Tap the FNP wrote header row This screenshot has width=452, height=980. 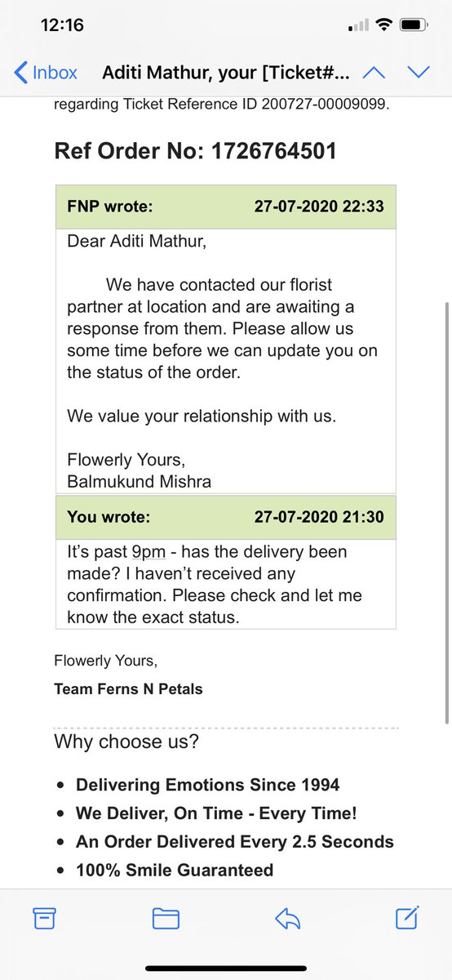pyautogui.click(x=226, y=207)
